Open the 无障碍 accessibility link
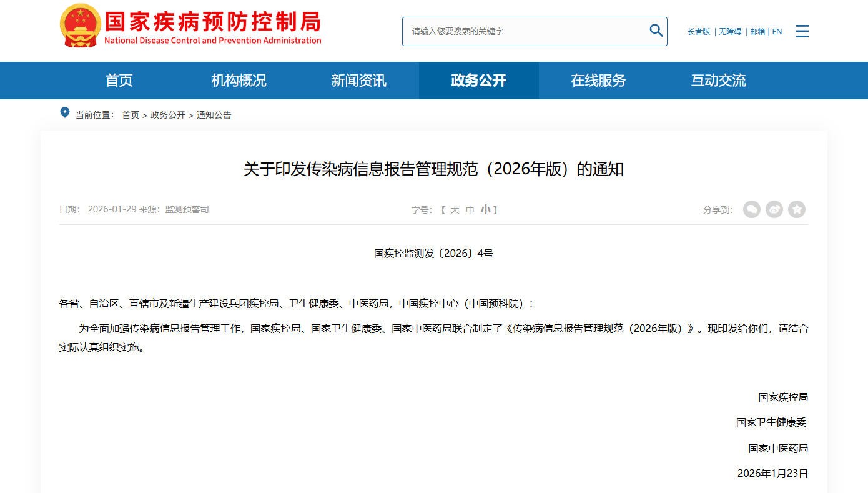The width and height of the screenshot is (868, 493). pyautogui.click(x=730, y=32)
